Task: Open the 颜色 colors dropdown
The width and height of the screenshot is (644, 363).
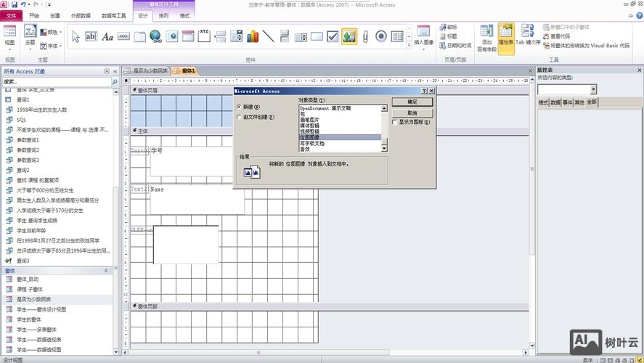Action: (51, 32)
